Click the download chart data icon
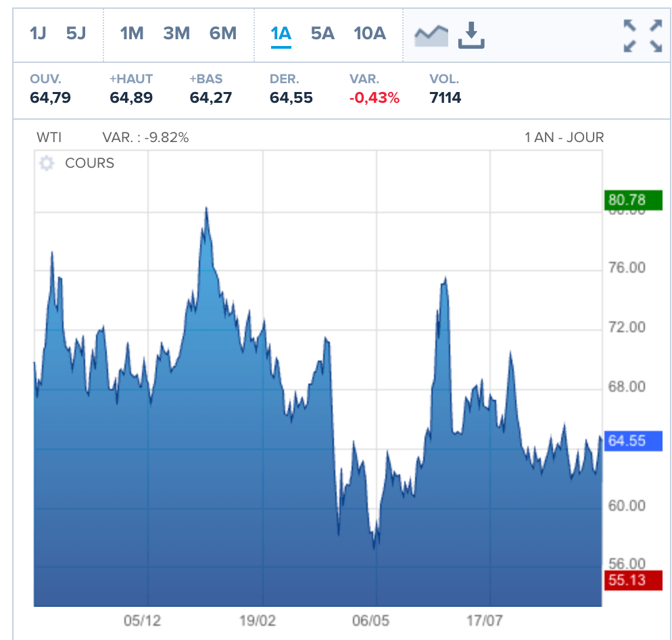672x640 pixels. click(471, 35)
